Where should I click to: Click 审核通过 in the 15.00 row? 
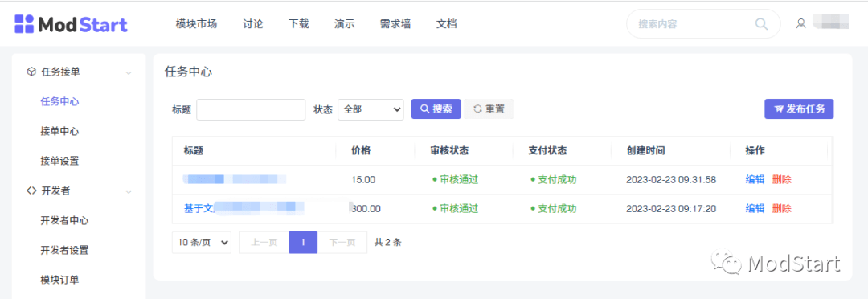coord(455,179)
